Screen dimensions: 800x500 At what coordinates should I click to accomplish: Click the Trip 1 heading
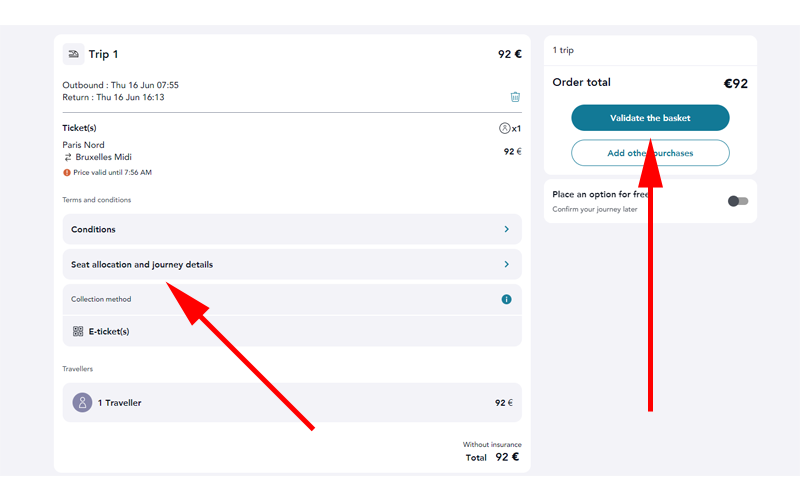pyautogui.click(x=103, y=54)
